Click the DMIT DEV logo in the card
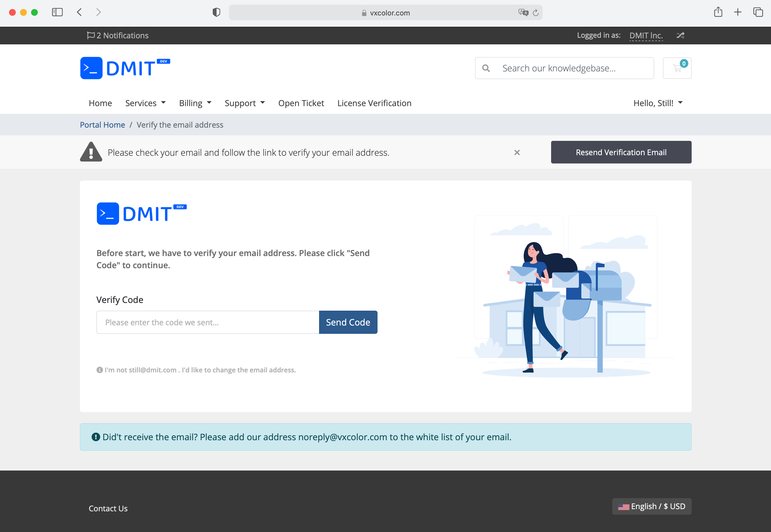 coord(142,213)
